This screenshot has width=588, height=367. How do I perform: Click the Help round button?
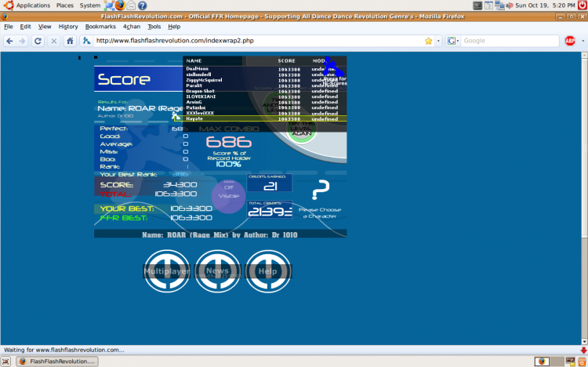[268, 271]
